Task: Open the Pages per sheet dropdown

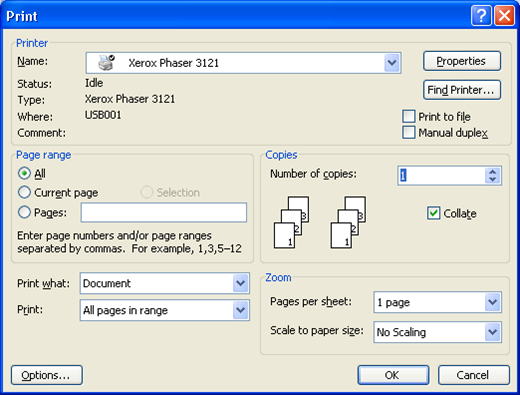Action: (493, 302)
